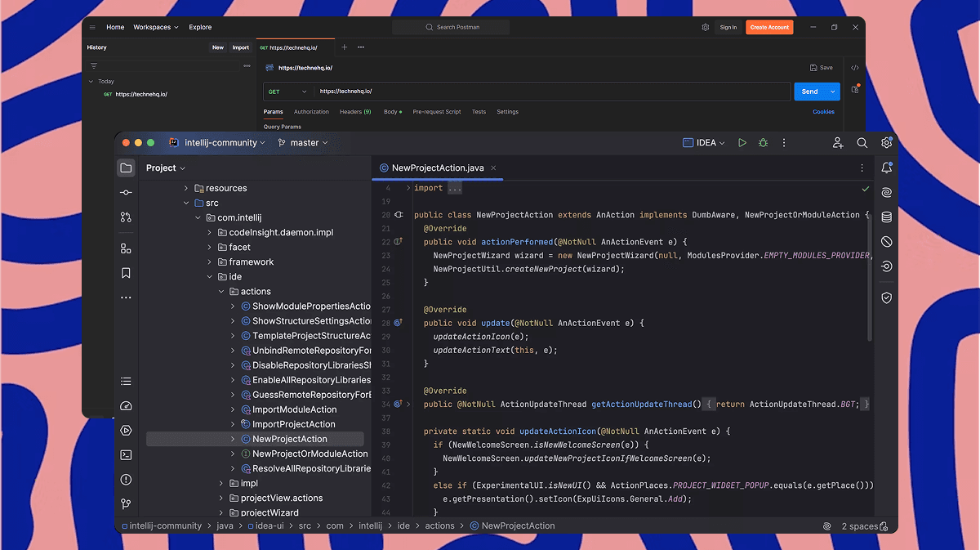This screenshot has height=550, width=980.
Task: Click the Send button in Postman
Action: tap(810, 92)
